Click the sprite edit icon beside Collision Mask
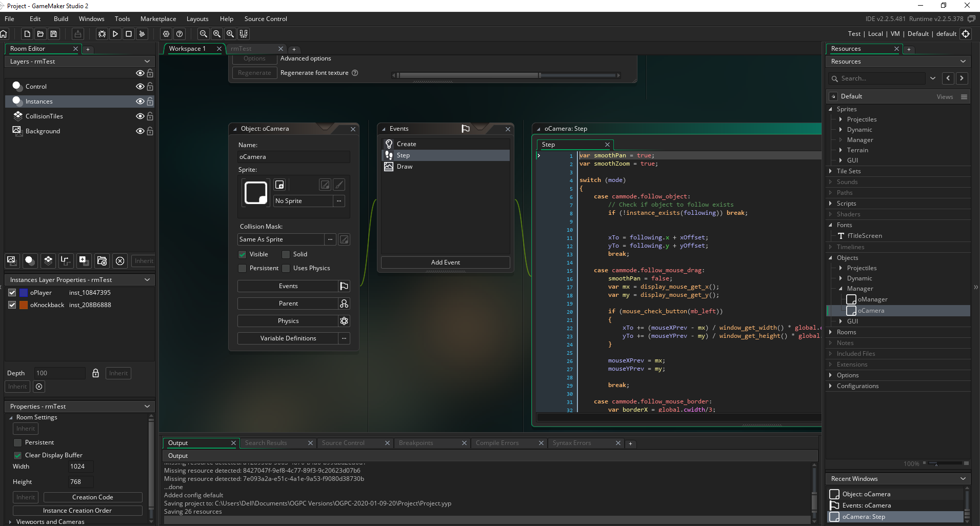This screenshot has width=980, height=526. tap(344, 239)
